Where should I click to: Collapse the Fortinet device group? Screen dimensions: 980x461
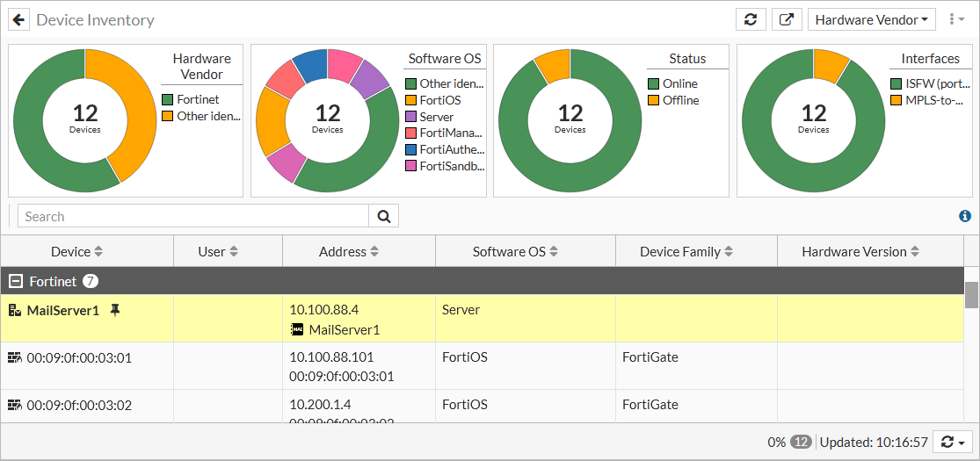coord(16,281)
